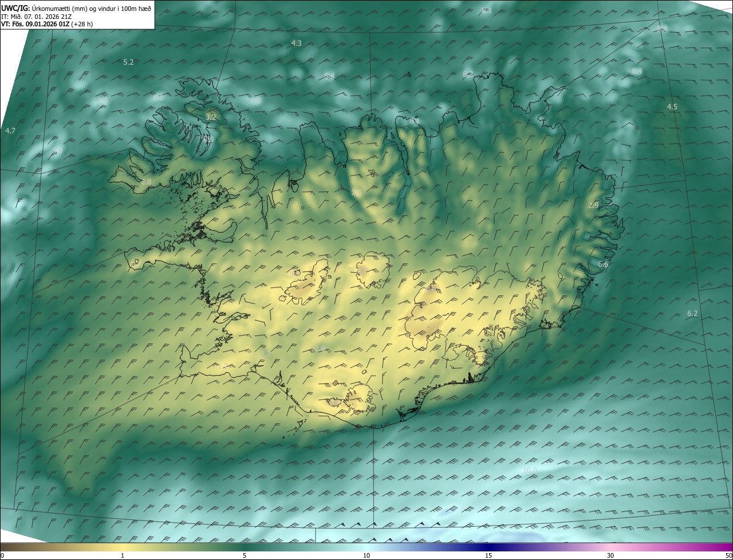Click the map value 4.3 north of Iceland
733x560 pixels.
[297, 44]
